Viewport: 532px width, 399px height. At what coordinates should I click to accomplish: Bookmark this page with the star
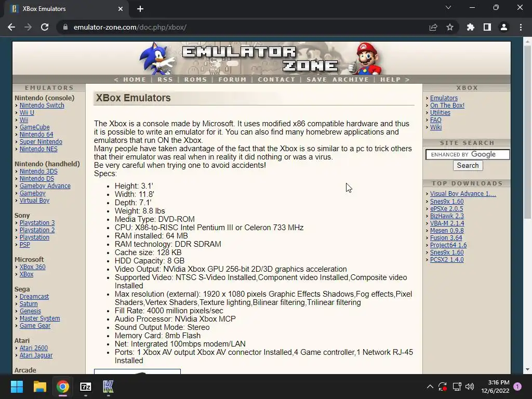(x=450, y=27)
